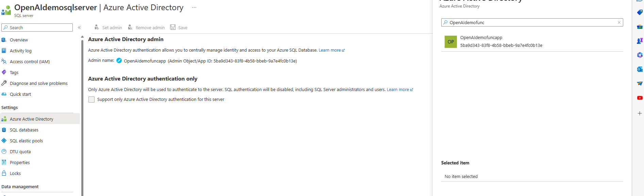Click the DTU quota gauge icon
This screenshot has width=644, height=196.
point(4,152)
